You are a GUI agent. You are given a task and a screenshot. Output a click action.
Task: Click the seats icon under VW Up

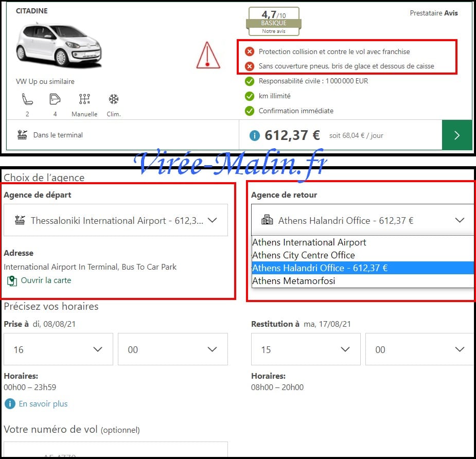27,99
